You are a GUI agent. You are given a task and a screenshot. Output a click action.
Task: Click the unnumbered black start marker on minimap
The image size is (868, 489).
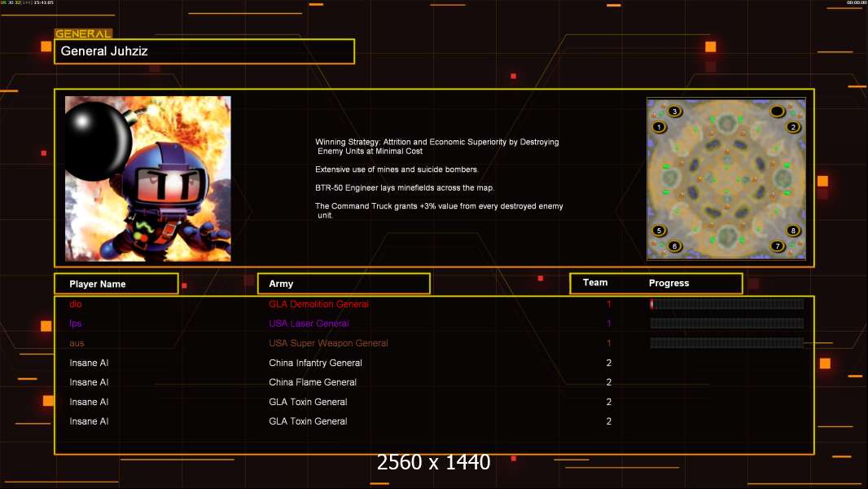click(778, 112)
